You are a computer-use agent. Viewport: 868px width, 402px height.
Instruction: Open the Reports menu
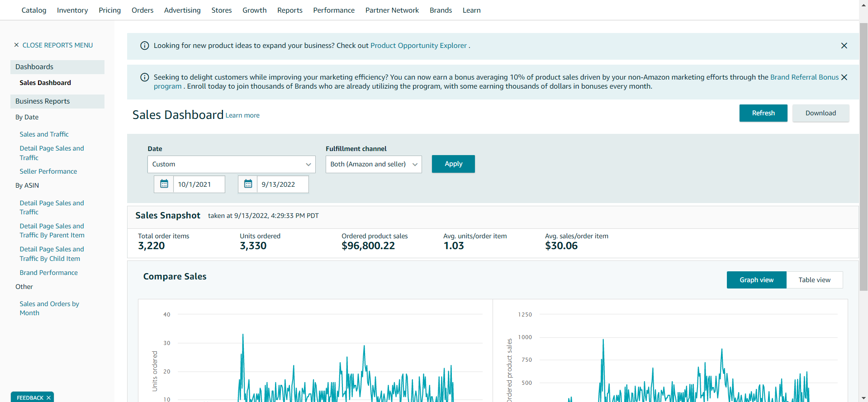coord(290,10)
